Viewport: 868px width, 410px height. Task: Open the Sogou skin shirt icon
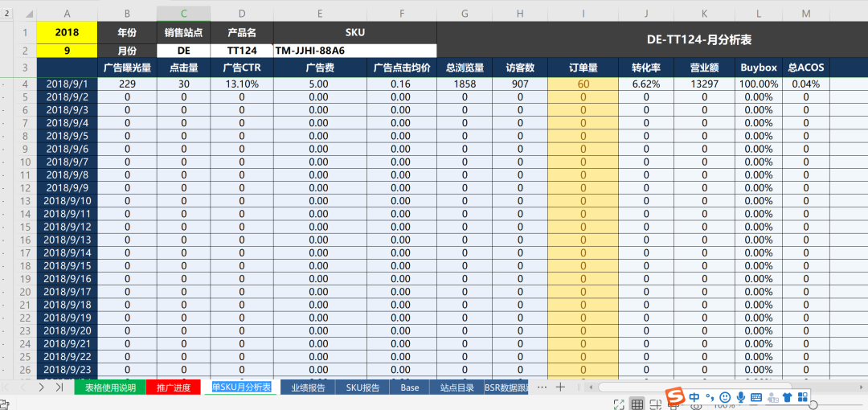point(787,397)
